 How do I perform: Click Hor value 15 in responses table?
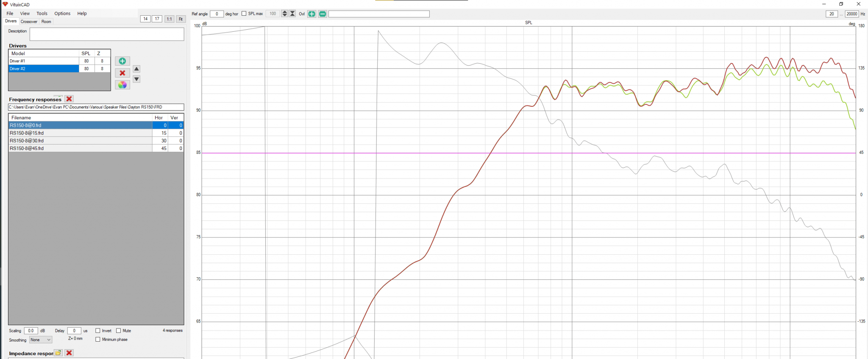coord(160,133)
